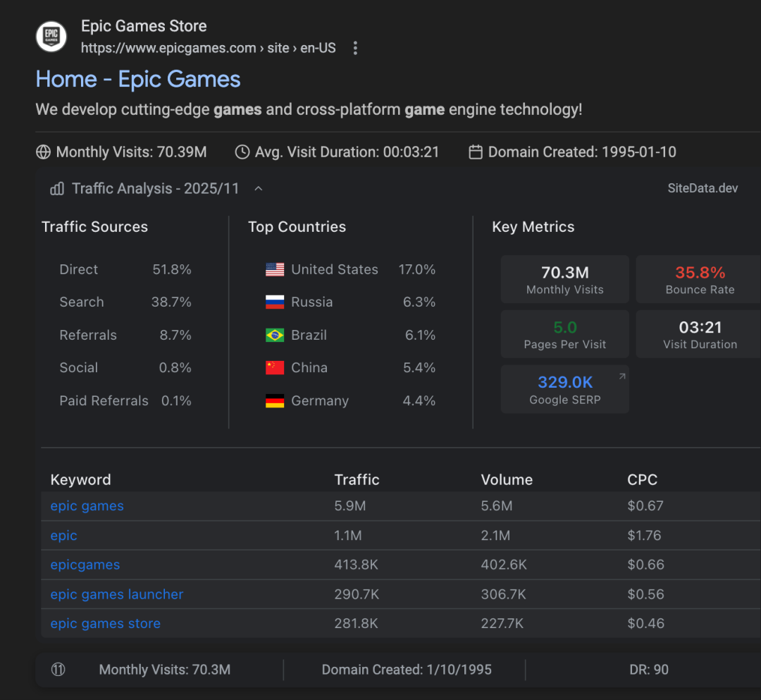Click the Referrals 8.7% traffic source row

pyautogui.click(x=125, y=335)
